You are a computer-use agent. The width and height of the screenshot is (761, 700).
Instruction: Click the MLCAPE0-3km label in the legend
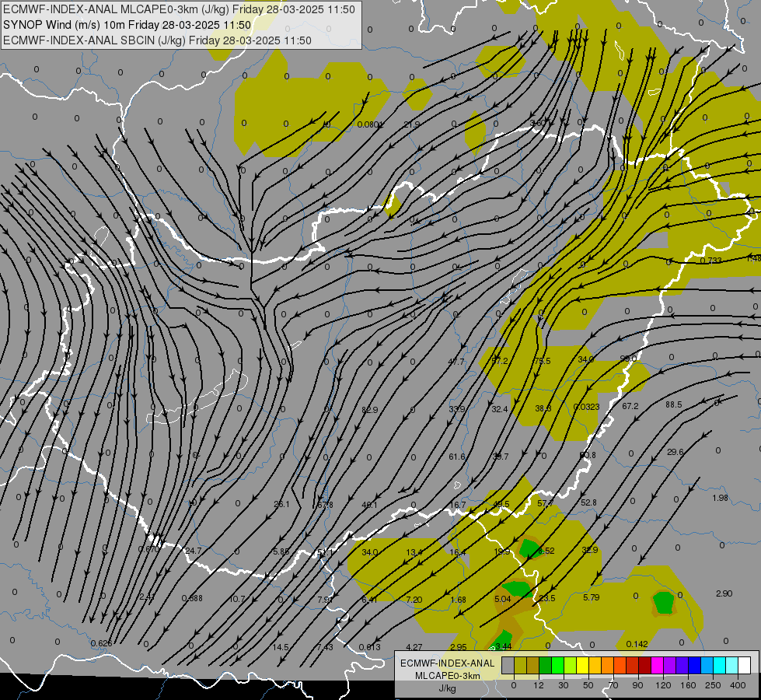point(448,676)
